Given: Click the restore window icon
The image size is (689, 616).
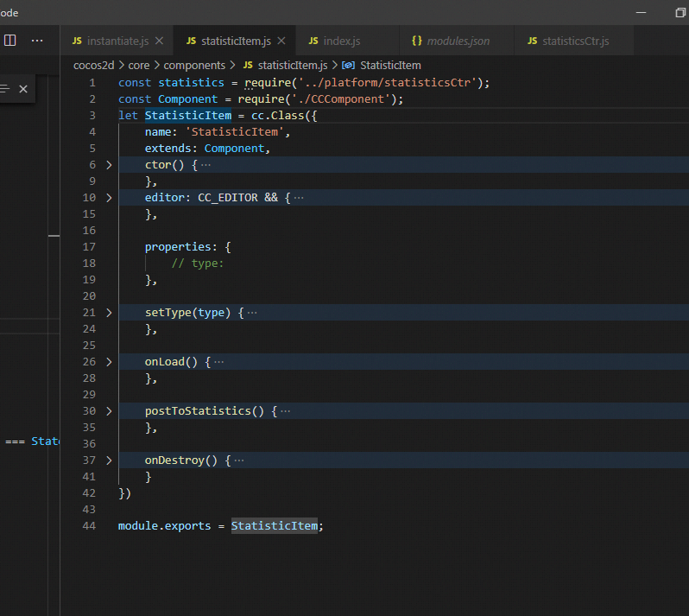Looking at the screenshot, I should tap(680, 13).
